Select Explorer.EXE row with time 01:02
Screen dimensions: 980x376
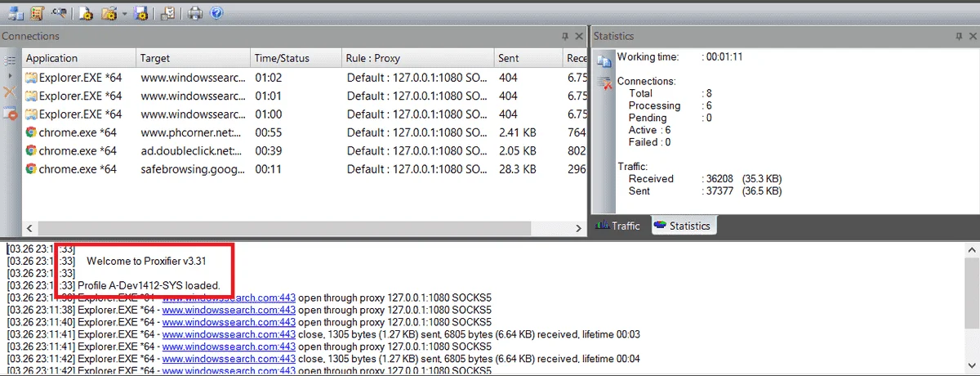[x=305, y=78]
